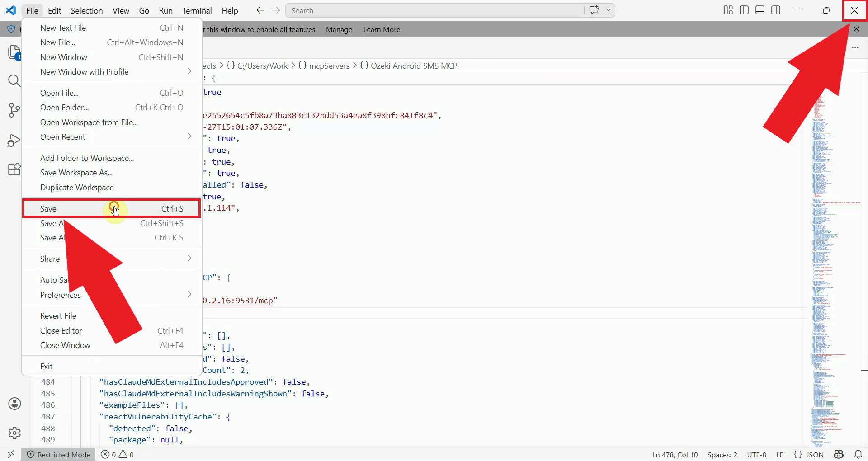
Task: Choose Close Editor
Action: click(111, 331)
